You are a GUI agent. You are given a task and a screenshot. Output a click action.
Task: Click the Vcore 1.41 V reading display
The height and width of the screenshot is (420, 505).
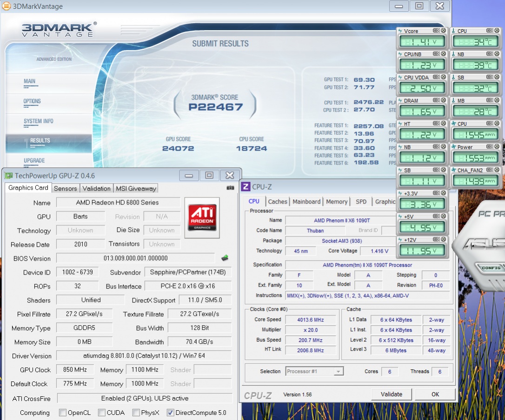click(x=422, y=41)
